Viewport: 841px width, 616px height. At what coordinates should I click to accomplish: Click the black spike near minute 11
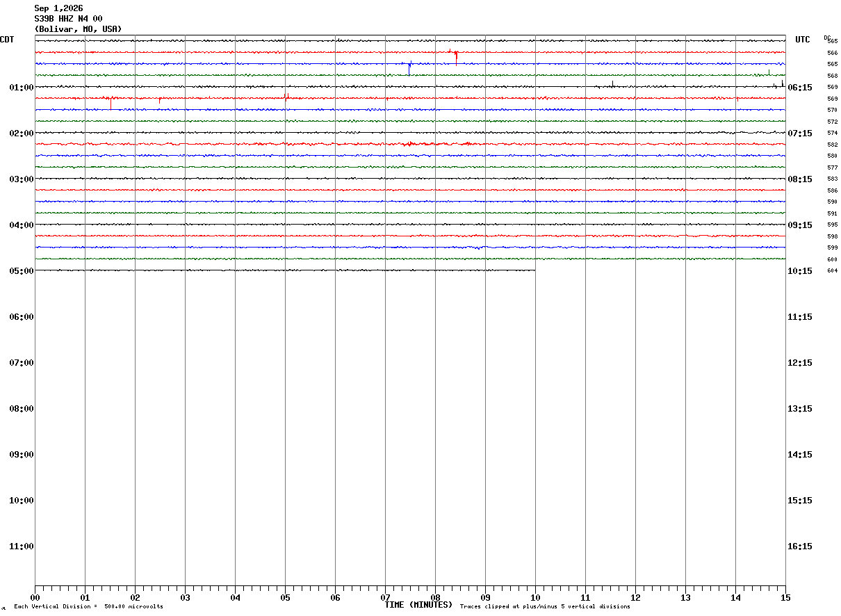tap(612, 84)
